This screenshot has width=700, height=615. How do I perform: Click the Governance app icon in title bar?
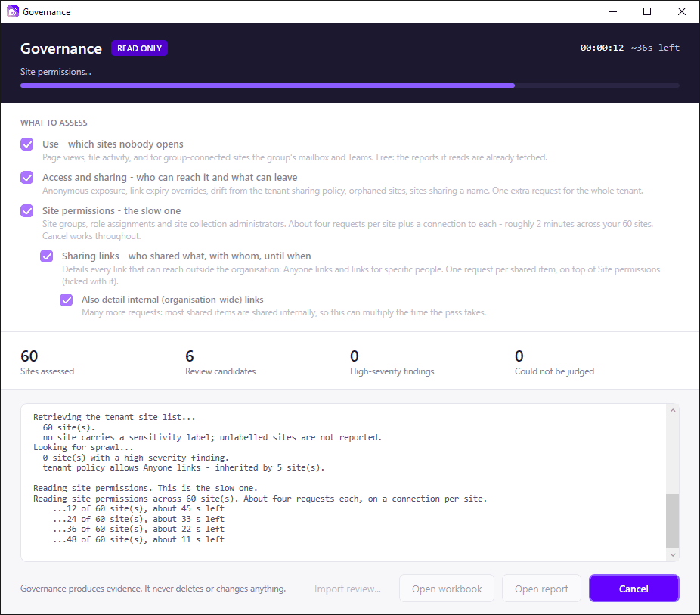click(x=13, y=11)
